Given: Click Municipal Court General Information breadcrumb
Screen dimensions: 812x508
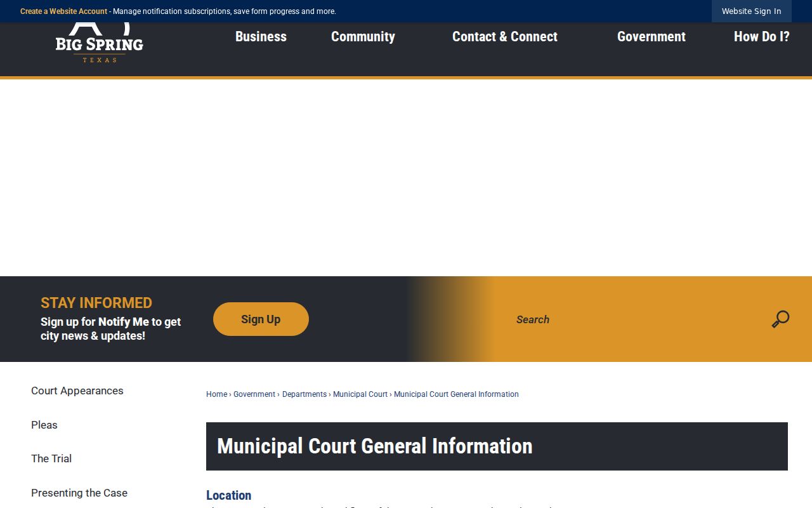Looking at the screenshot, I should pos(456,394).
